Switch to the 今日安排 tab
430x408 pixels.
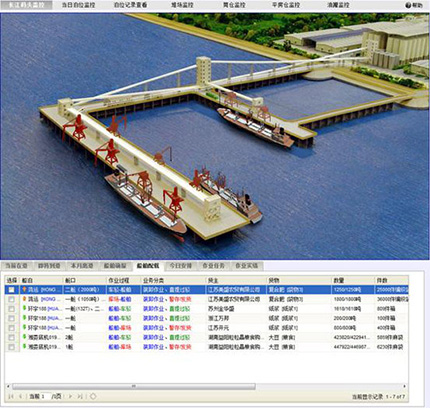coord(181,266)
